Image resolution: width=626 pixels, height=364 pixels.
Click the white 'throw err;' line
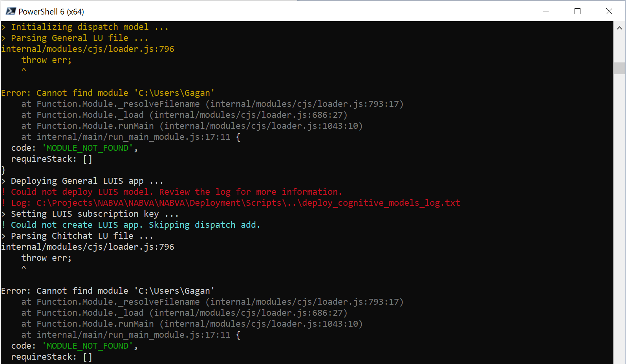coord(46,258)
